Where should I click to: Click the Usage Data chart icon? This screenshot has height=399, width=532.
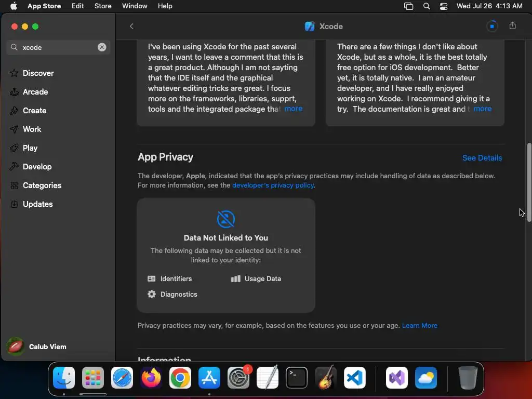pos(235,278)
